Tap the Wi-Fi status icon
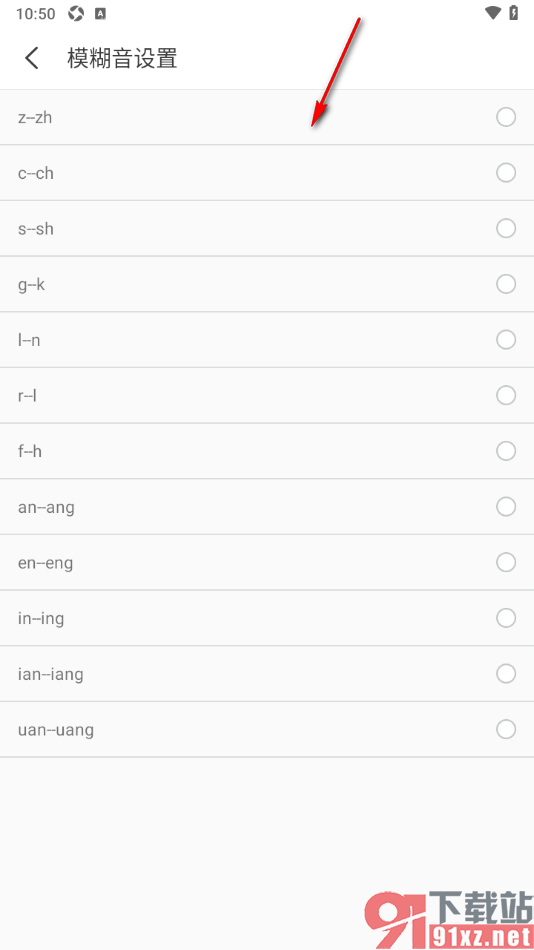534x950 pixels. point(493,13)
